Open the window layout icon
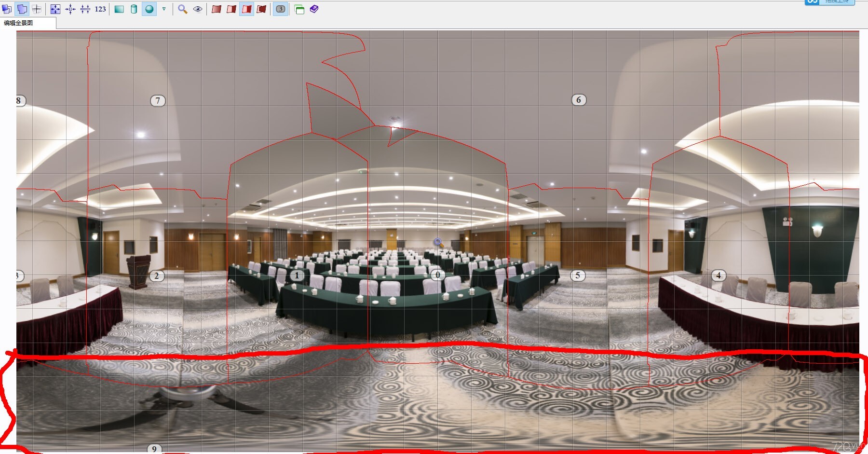Image resolution: width=868 pixels, height=454 pixels. (299, 9)
